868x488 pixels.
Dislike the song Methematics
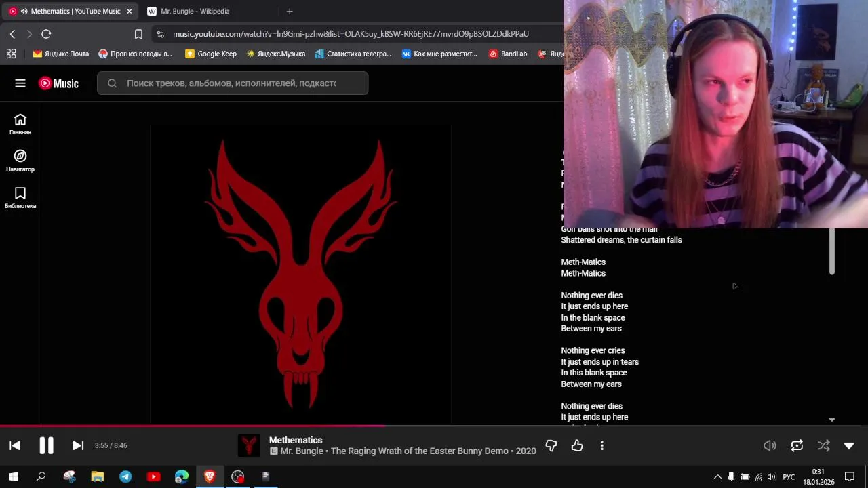(551, 445)
